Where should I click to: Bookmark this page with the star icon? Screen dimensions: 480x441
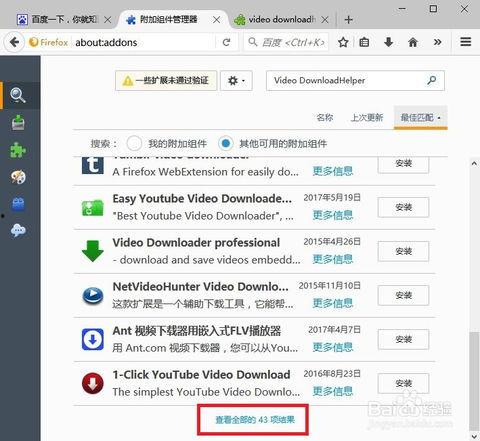(343, 42)
